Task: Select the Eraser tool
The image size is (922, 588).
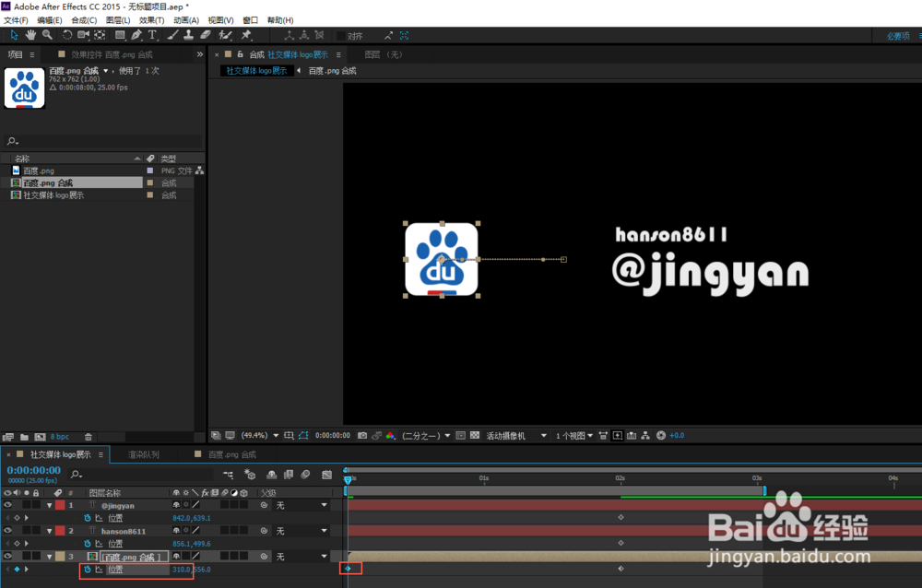Action: click(206, 35)
